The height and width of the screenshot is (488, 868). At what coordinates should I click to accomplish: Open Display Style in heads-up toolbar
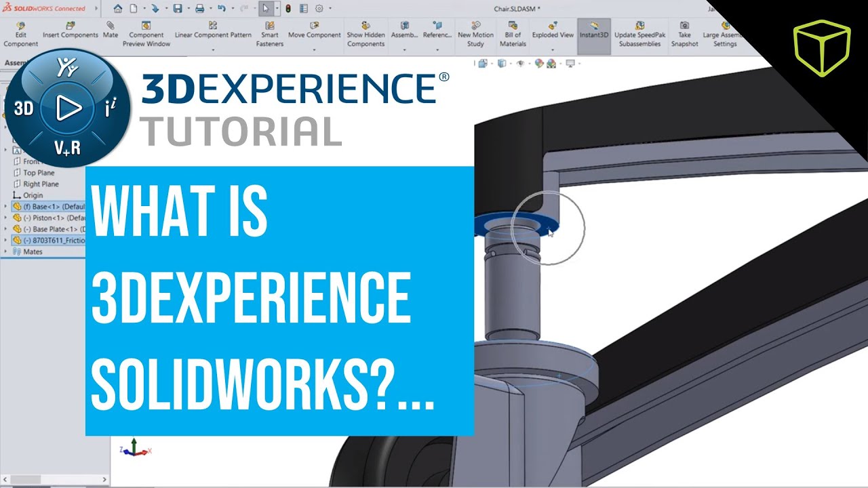502,64
